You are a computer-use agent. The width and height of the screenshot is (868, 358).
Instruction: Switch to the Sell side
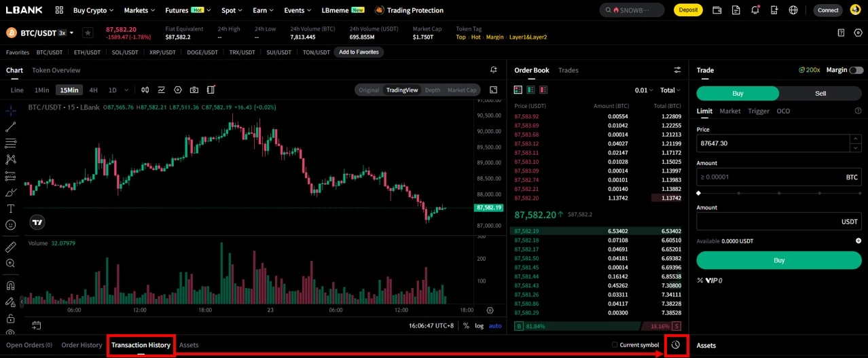[820, 93]
